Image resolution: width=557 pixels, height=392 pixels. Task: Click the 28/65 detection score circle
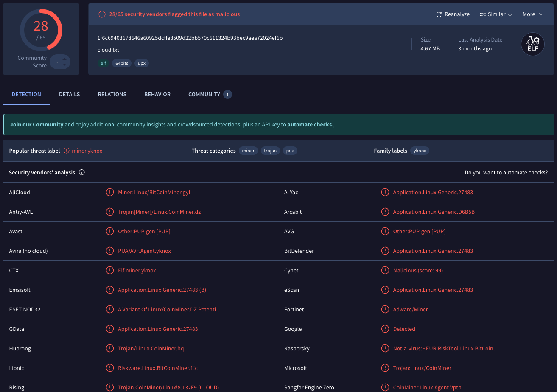point(41,30)
